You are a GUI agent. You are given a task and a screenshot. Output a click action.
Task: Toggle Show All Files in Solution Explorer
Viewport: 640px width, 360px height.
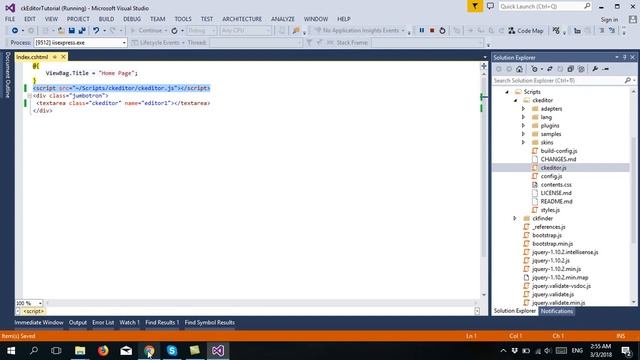(581, 69)
